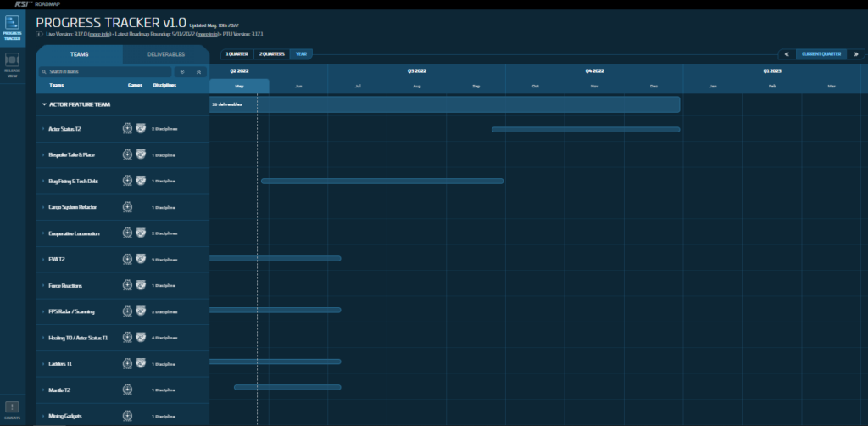Click Squadron 42 icon in Bespoke Take & Place row

pos(141,154)
